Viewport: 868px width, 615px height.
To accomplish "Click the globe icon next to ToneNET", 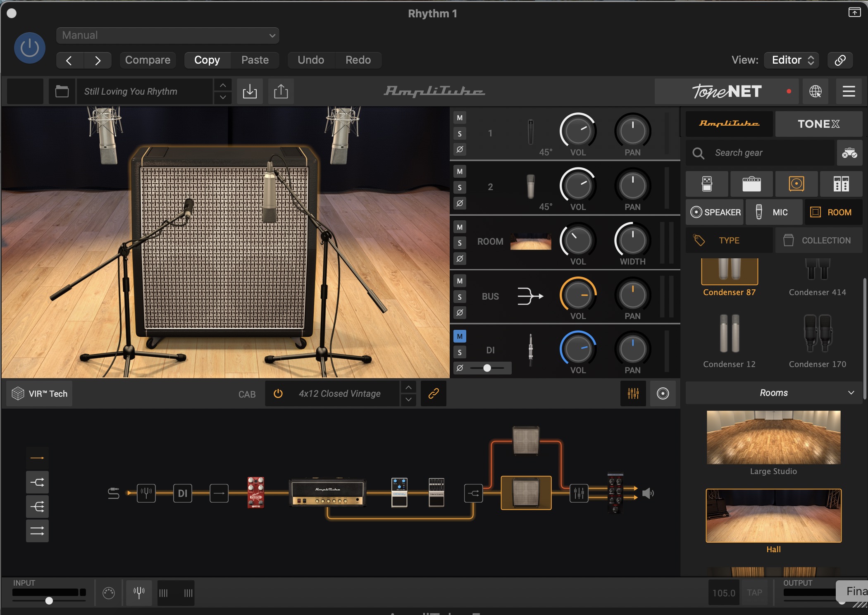I will 816,91.
